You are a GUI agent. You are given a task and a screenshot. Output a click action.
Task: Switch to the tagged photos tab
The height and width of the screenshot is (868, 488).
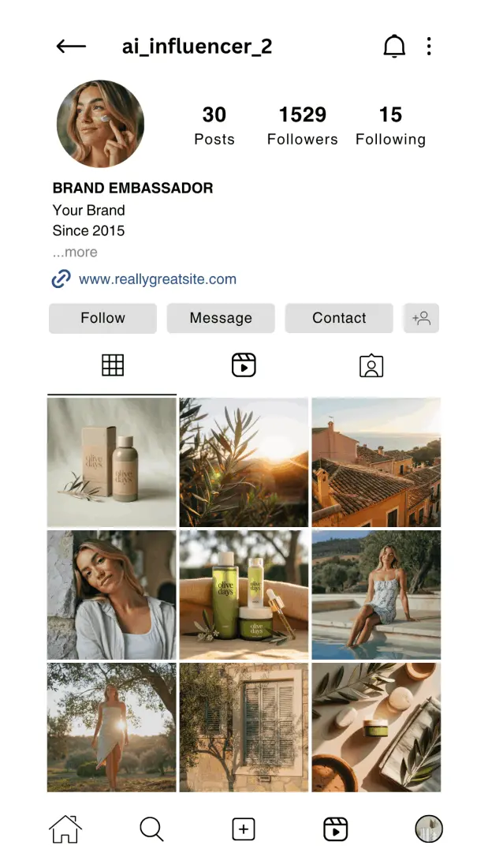pyautogui.click(x=371, y=365)
